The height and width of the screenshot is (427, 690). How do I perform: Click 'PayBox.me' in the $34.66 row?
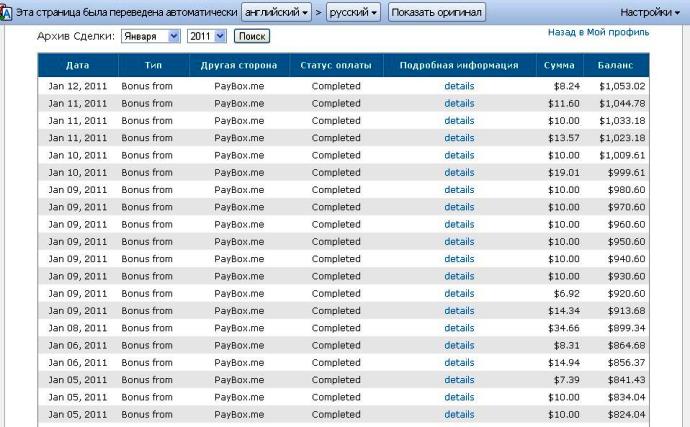(x=239, y=328)
